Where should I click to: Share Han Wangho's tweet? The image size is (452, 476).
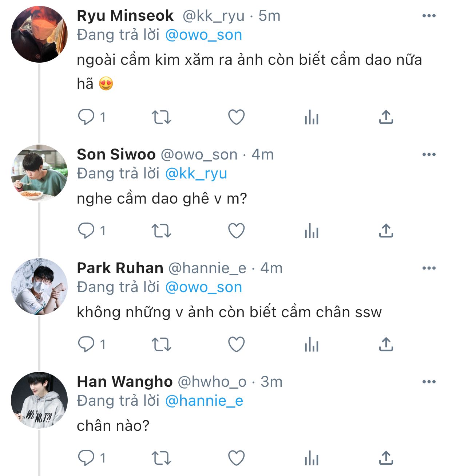tap(386, 458)
